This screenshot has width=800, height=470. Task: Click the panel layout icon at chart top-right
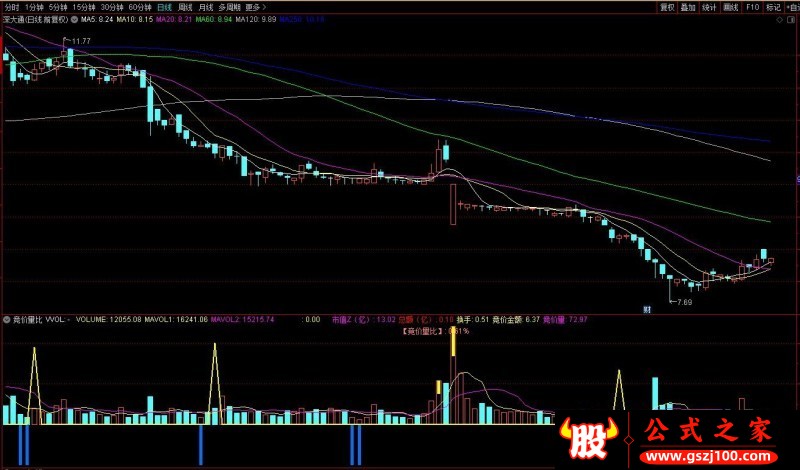pyautogui.click(x=792, y=20)
